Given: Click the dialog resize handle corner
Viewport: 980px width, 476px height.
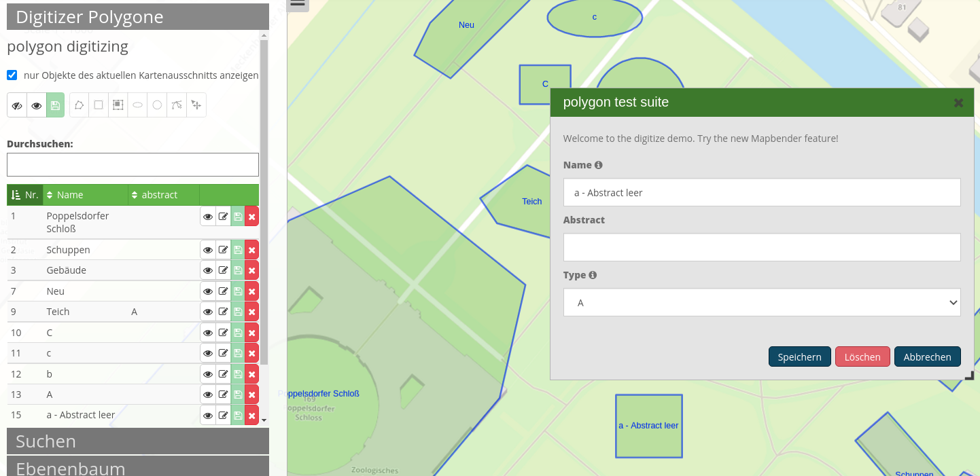Looking at the screenshot, I should pyautogui.click(x=970, y=375).
